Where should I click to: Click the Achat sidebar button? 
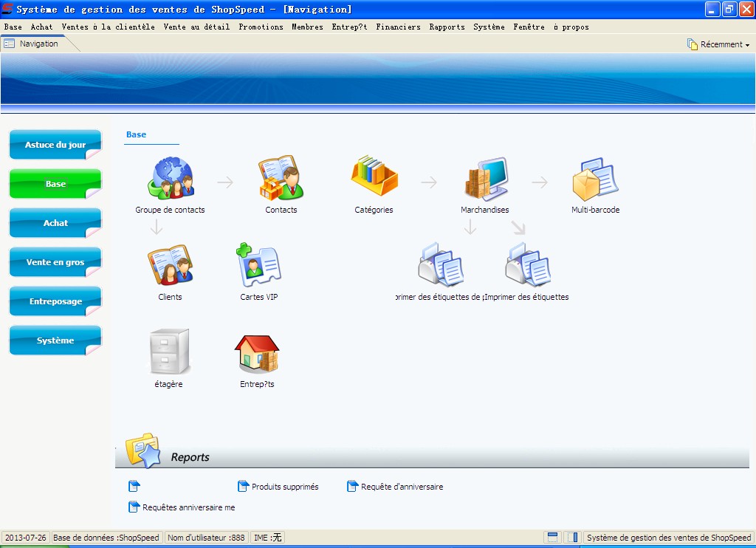point(55,223)
